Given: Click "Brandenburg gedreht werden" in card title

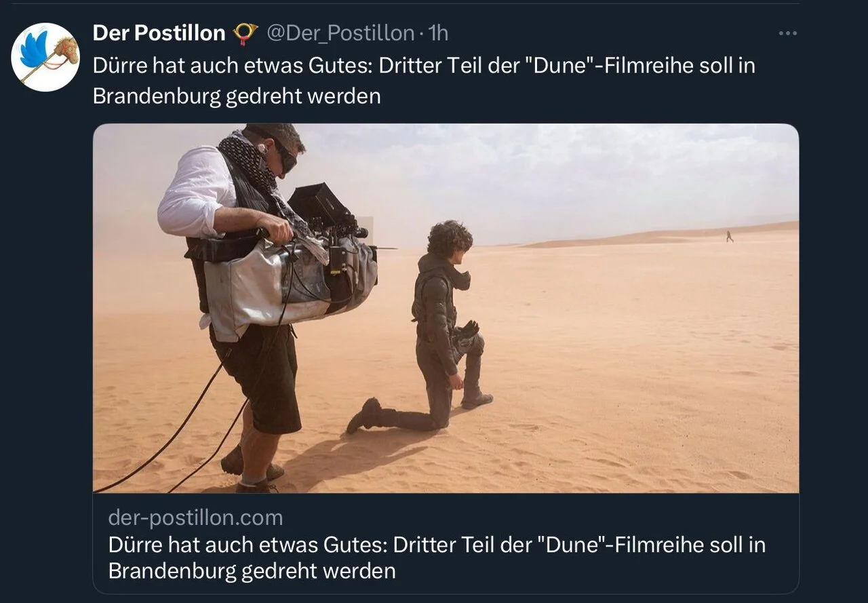Looking at the screenshot, I should (252, 570).
